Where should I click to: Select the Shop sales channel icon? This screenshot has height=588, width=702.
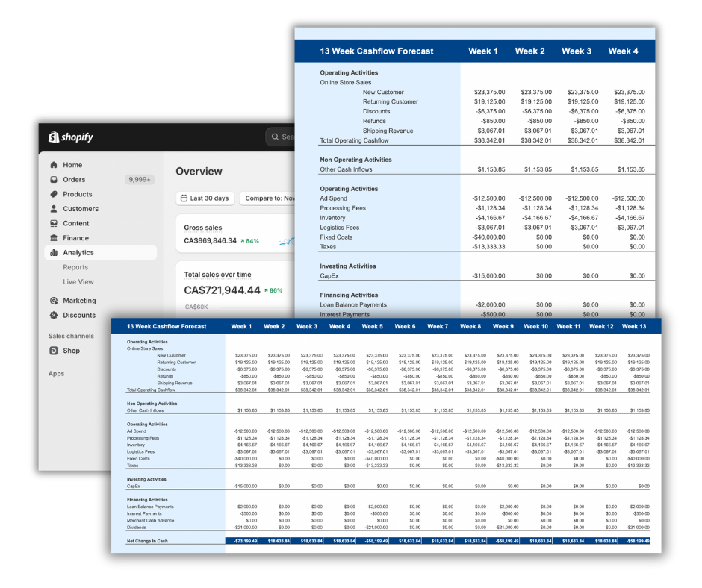(x=53, y=351)
